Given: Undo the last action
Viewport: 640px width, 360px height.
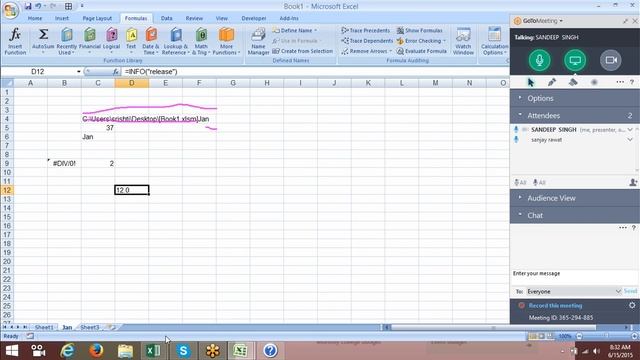Looking at the screenshot, I should coord(38,6).
